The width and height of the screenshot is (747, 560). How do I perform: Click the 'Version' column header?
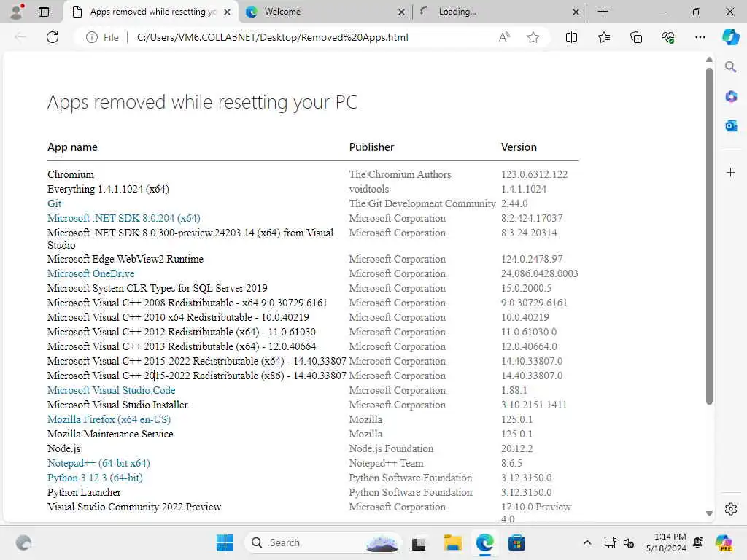click(519, 147)
